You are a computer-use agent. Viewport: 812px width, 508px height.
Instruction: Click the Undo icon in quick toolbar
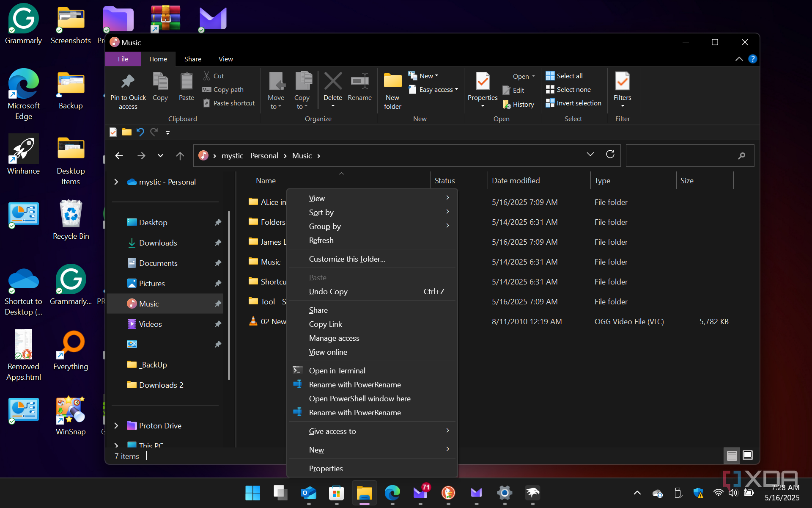coord(140,132)
